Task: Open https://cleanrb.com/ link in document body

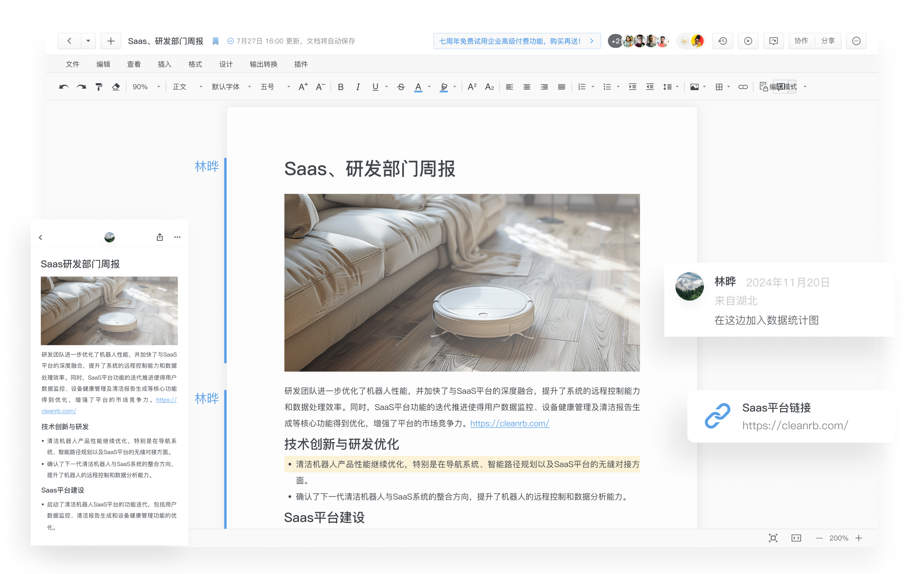Action: tap(510, 424)
